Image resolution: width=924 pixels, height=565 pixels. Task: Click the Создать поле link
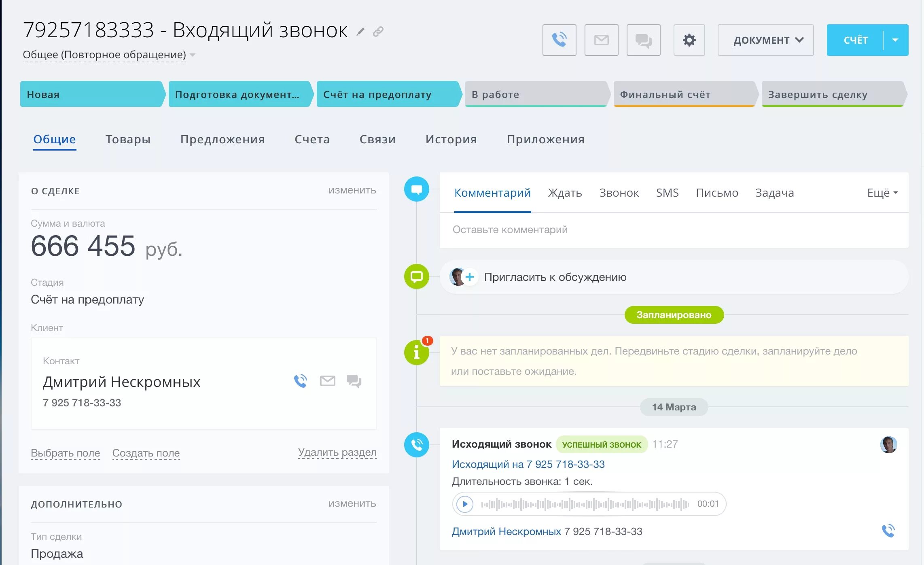(146, 453)
